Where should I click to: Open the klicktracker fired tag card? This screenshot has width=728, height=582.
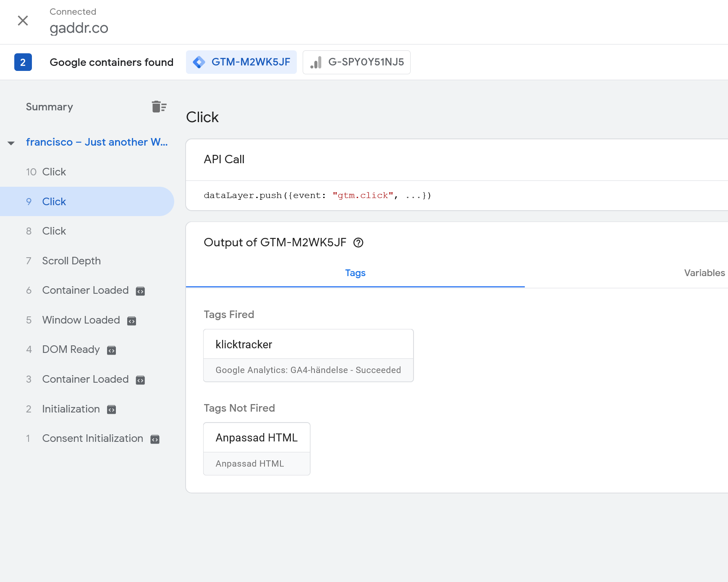(x=308, y=355)
